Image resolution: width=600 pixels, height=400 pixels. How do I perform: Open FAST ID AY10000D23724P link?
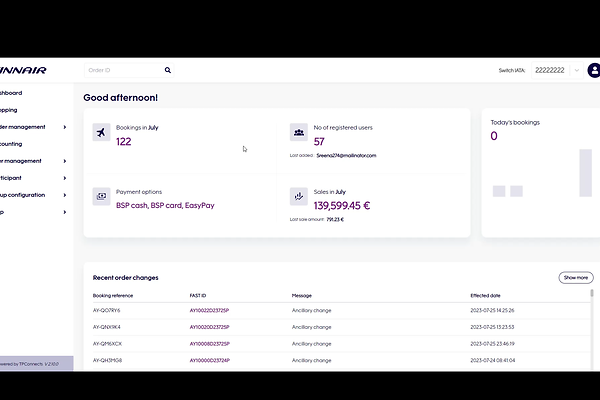coord(210,359)
